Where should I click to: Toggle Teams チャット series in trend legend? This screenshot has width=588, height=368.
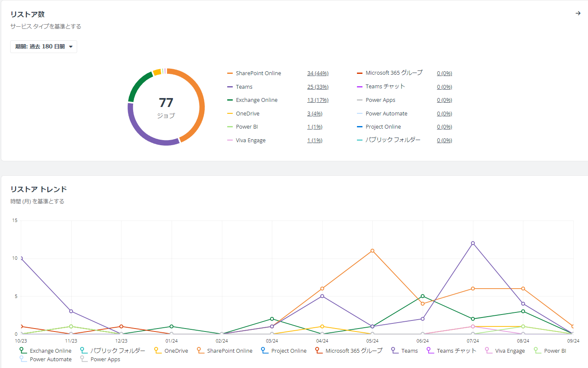click(451, 351)
